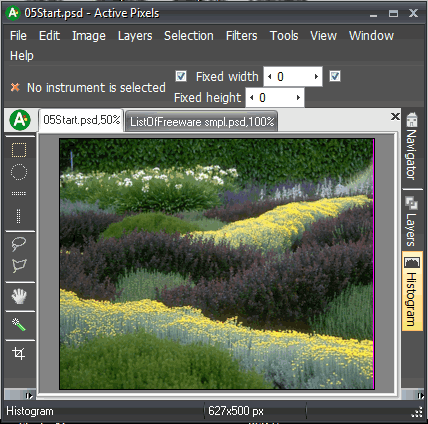Switch to the 05Start.psd,50% tab
Screen dimensions: 428x424
point(81,120)
